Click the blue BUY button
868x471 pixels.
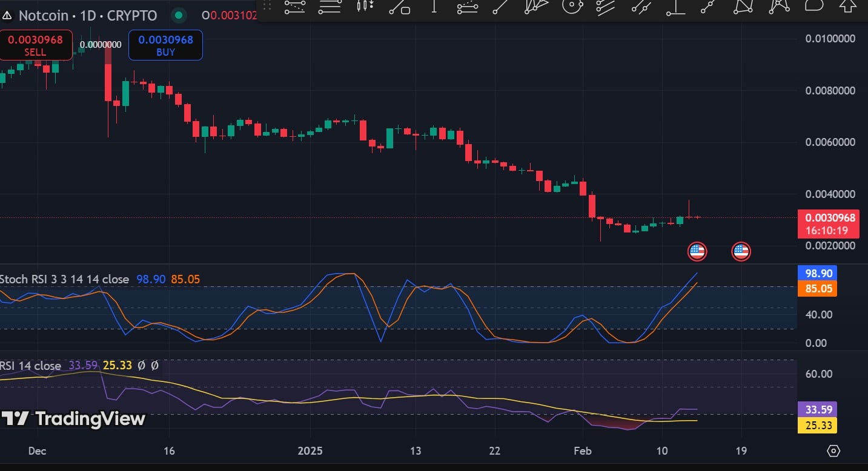pos(165,45)
